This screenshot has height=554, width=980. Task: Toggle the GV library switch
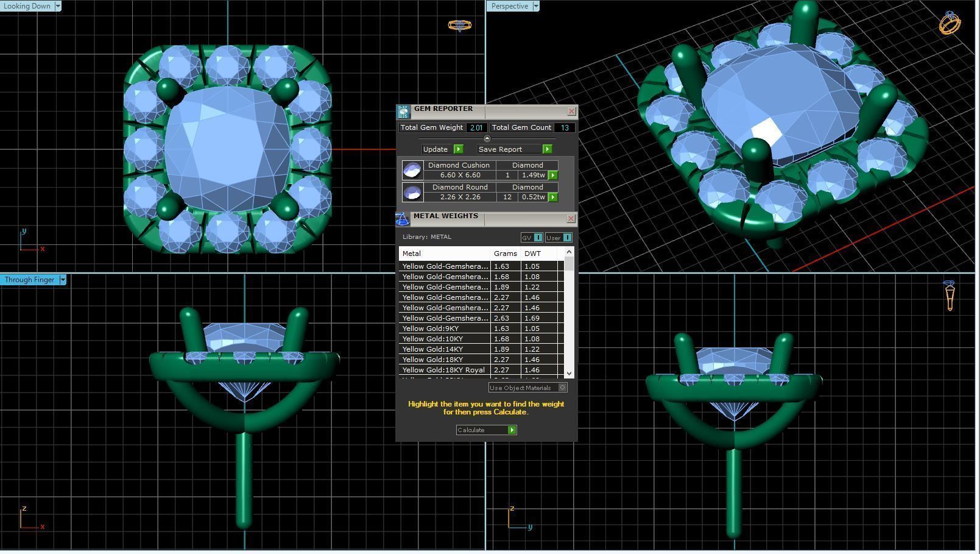tap(532, 238)
